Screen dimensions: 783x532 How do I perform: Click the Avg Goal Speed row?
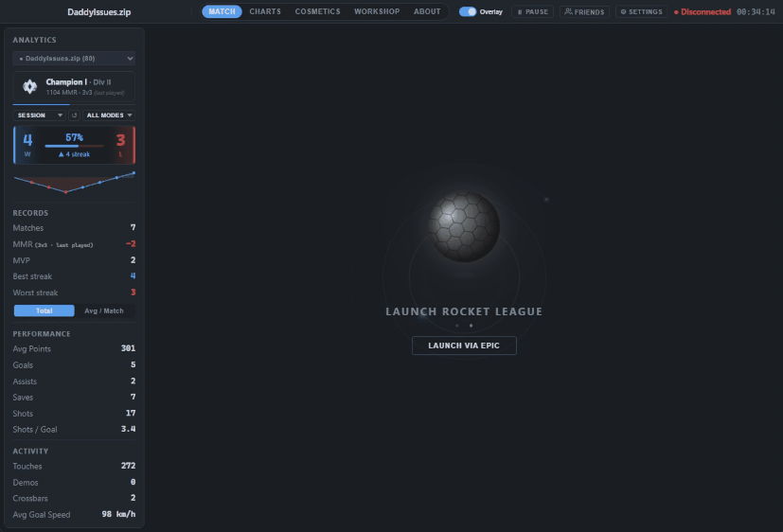click(x=74, y=514)
